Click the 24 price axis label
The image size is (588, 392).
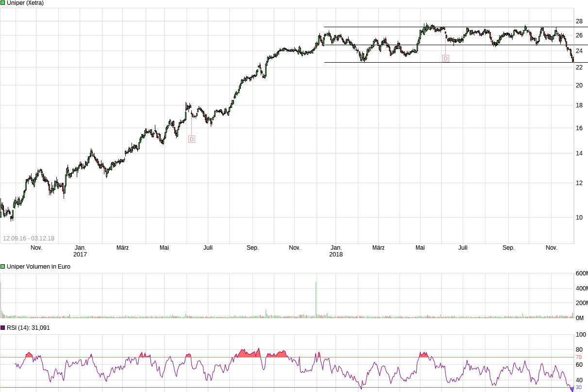579,51
